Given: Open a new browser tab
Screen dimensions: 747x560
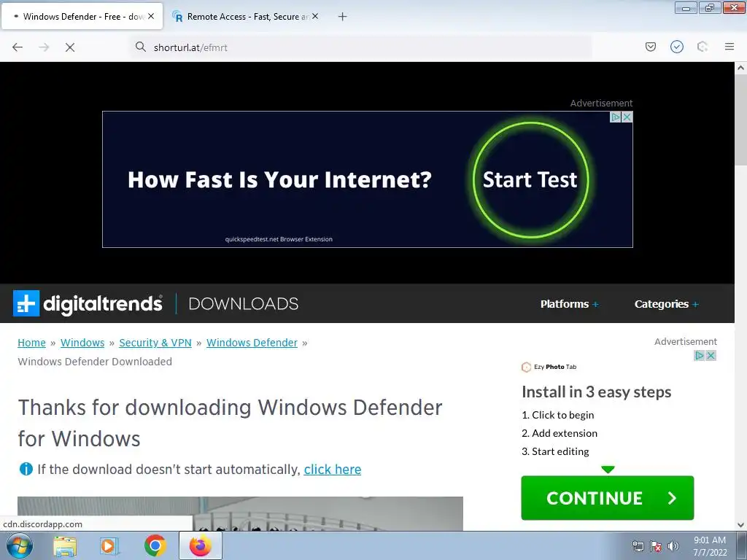Looking at the screenshot, I should coord(343,17).
